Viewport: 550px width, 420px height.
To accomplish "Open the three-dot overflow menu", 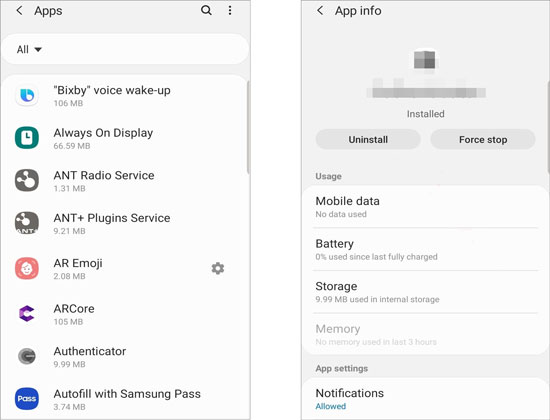I will [230, 11].
